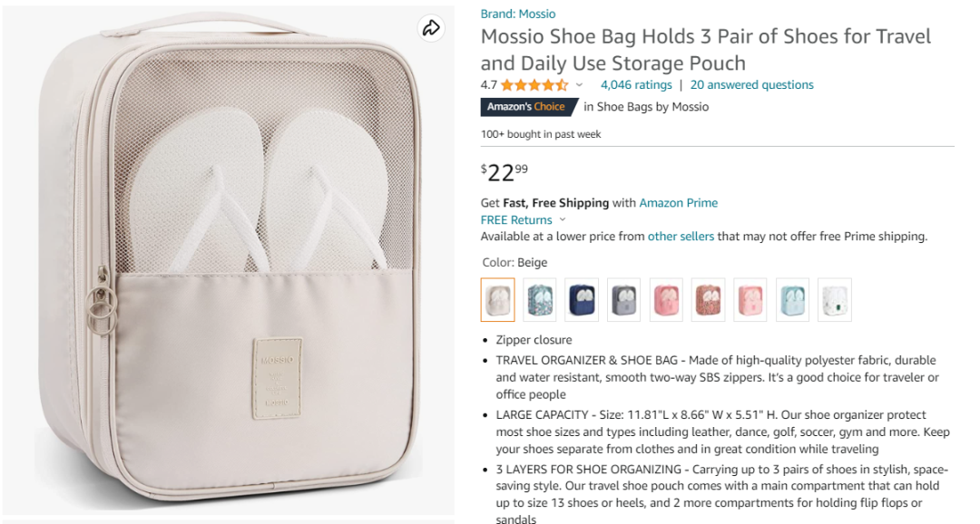
Task: Pick the white bag color swatch
Action: click(x=835, y=300)
